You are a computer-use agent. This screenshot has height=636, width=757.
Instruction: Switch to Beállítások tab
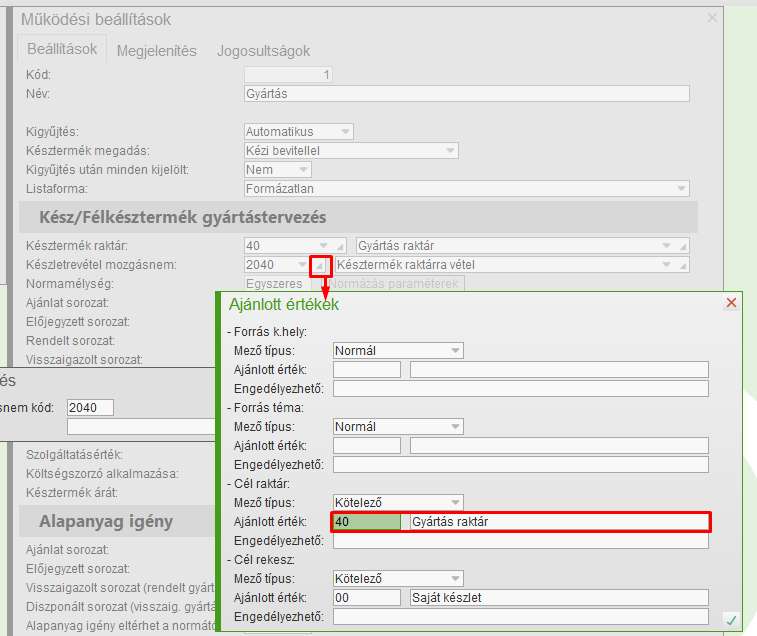click(x=62, y=49)
